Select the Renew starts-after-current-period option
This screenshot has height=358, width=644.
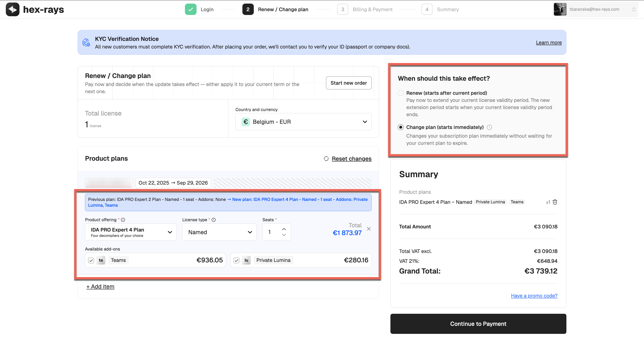coord(400,93)
